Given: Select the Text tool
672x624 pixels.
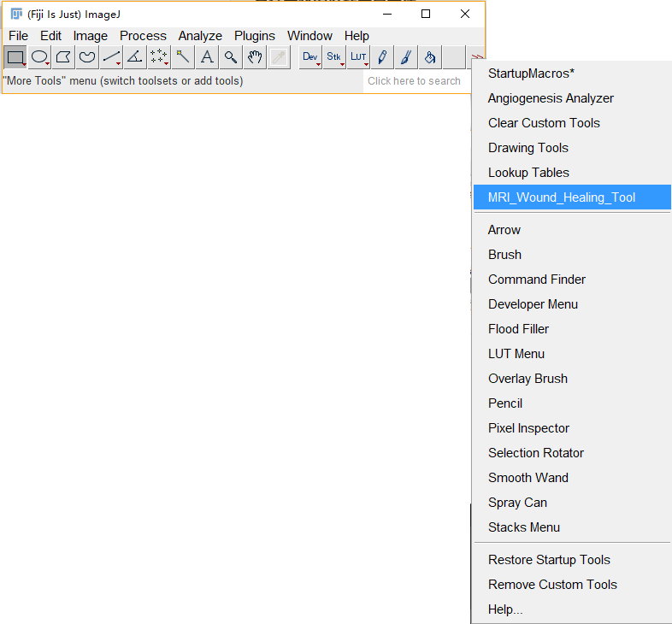Looking at the screenshot, I should coord(207,57).
